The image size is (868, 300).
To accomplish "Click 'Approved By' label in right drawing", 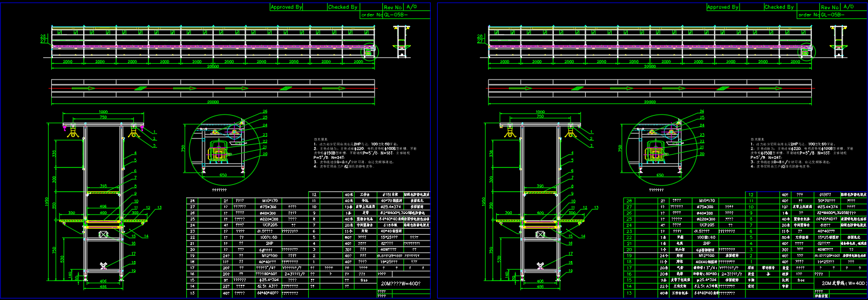I will pos(723,7).
